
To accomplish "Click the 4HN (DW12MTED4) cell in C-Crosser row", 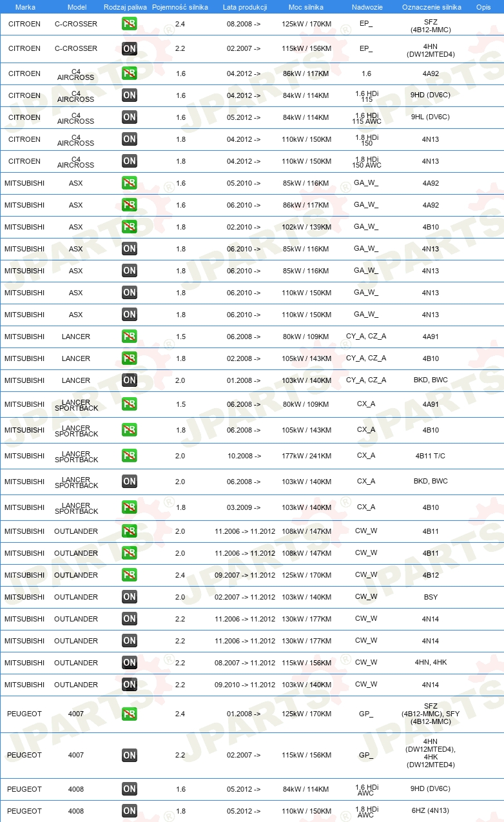I will [x=431, y=50].
